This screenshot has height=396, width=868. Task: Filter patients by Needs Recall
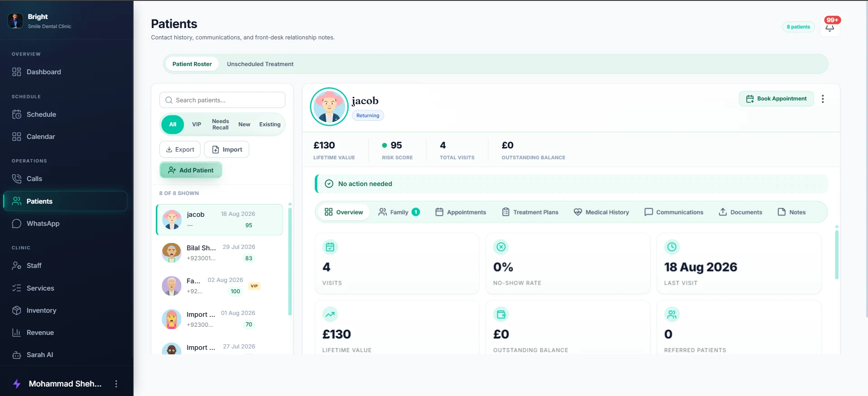click(221, 124)
